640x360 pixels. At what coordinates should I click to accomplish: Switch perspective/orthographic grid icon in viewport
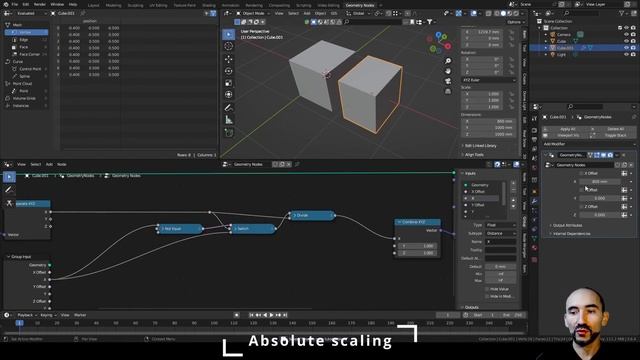click(x=448, y=91)
